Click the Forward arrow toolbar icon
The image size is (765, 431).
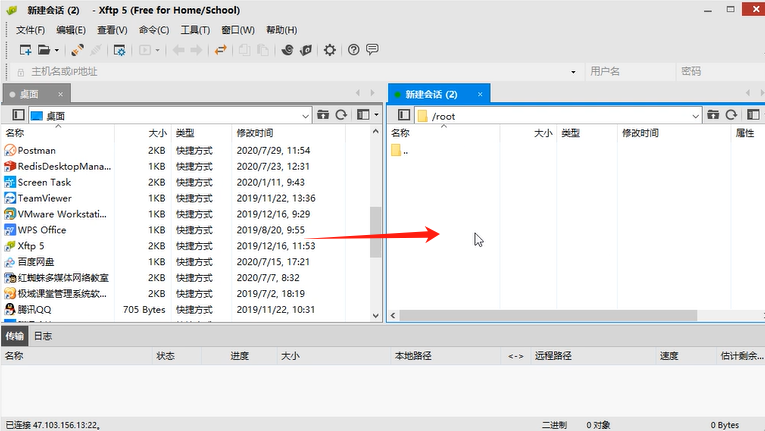(196, 50)
